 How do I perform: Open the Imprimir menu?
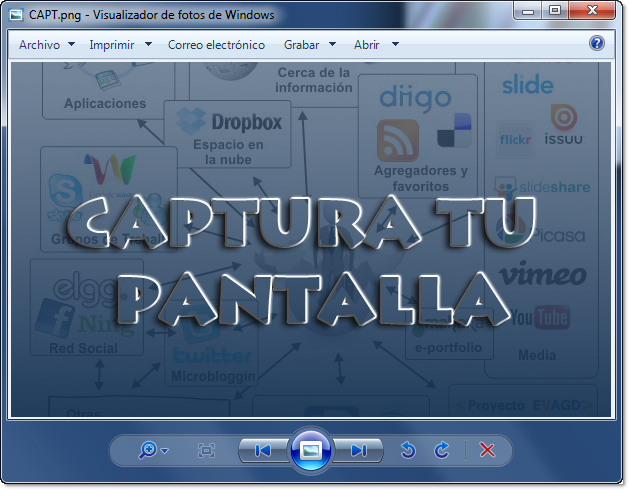112,45
